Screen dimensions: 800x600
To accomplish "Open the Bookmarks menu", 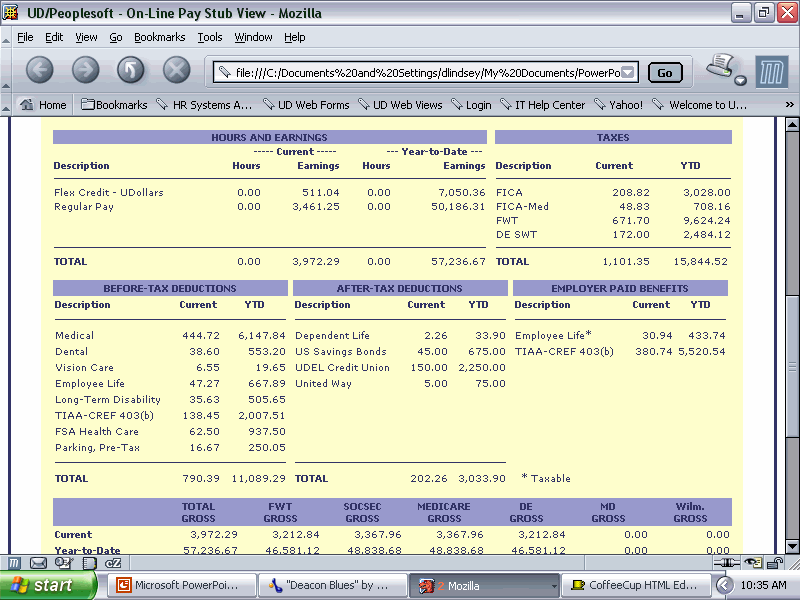I will (160, 37).
